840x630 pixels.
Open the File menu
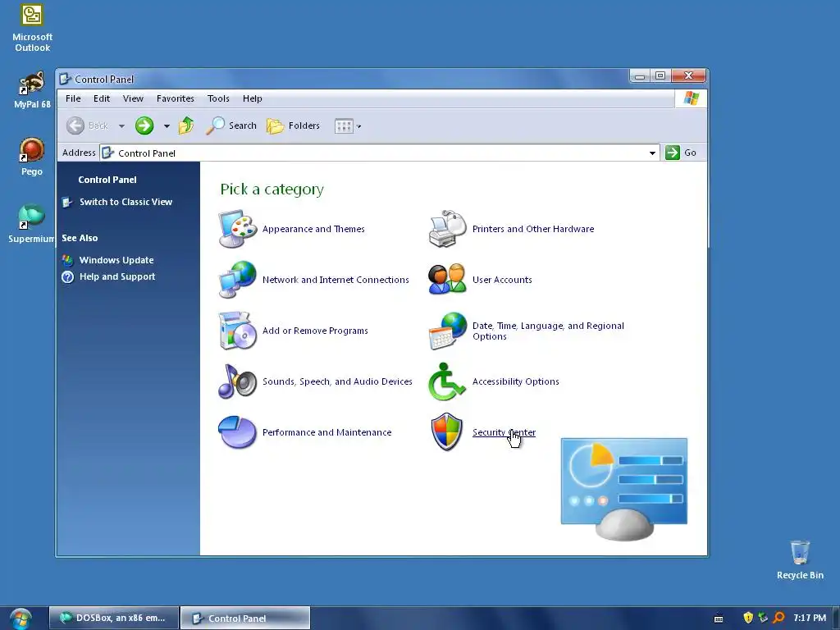click(x=73, y=98)
